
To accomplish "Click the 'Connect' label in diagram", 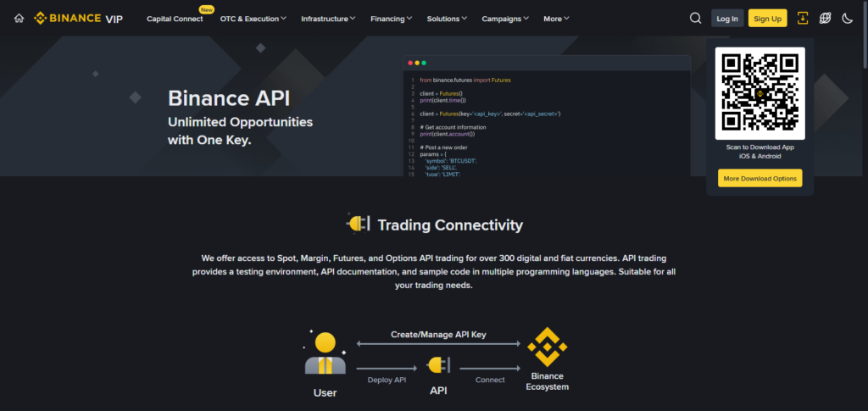I will [x=490, y=380].
